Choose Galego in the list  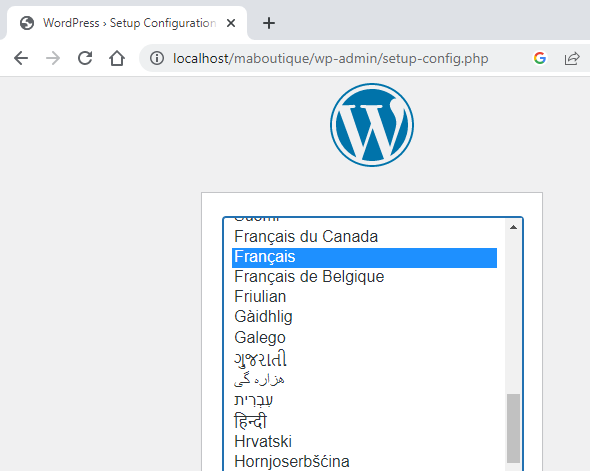pos(365,337)
